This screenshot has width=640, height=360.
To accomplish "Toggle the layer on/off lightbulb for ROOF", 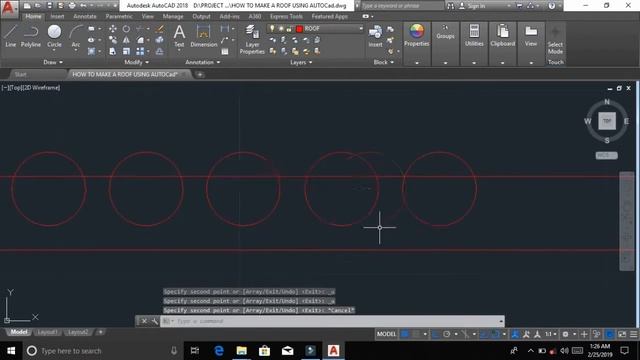I will pyautogui.click(x=272, y=29).
